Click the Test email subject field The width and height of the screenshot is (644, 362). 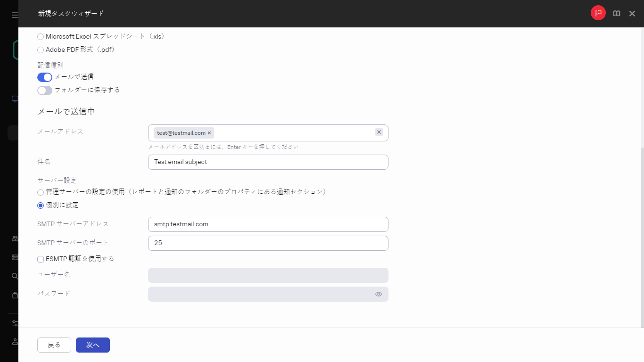[268, 162]
